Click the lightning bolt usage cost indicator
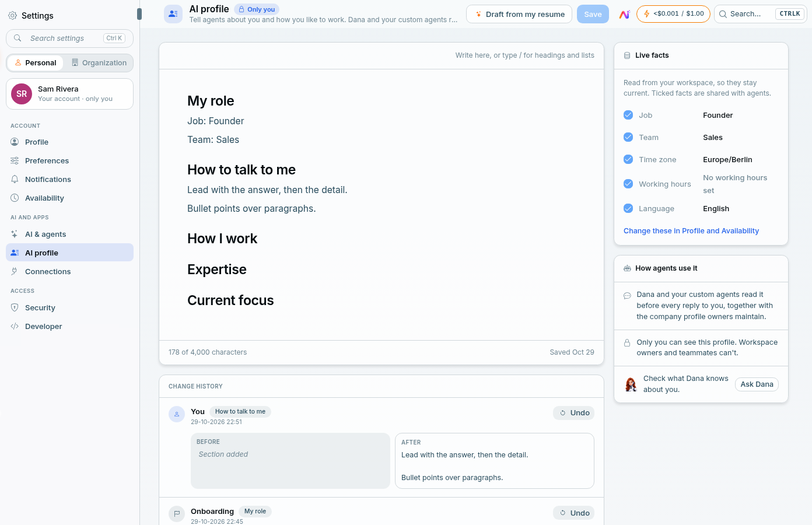 click(673, 14)
